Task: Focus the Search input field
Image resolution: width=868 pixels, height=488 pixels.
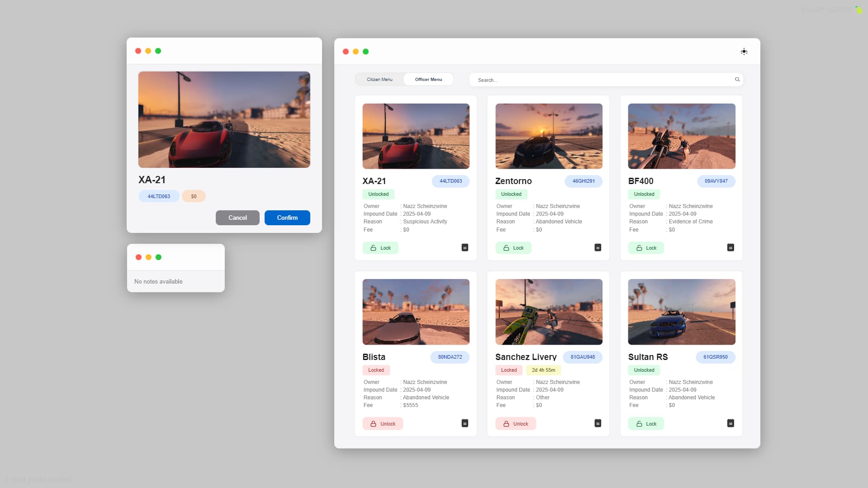Action: tap(606, 80)
